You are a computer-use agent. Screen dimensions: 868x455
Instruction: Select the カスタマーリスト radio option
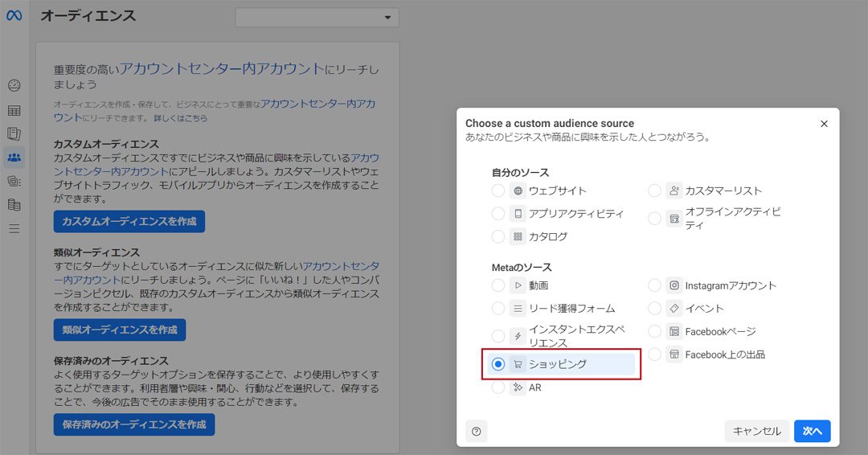pos(654,191)
